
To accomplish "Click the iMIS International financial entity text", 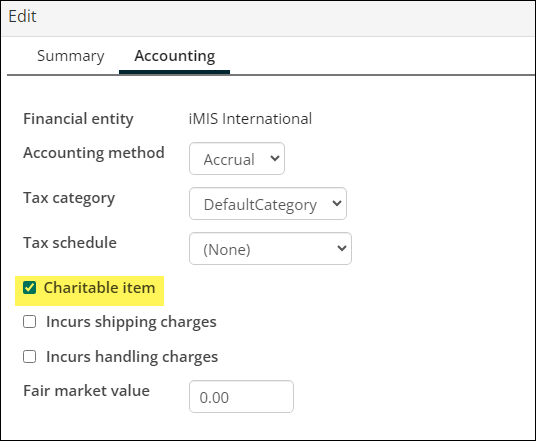I will coord(250,119).
